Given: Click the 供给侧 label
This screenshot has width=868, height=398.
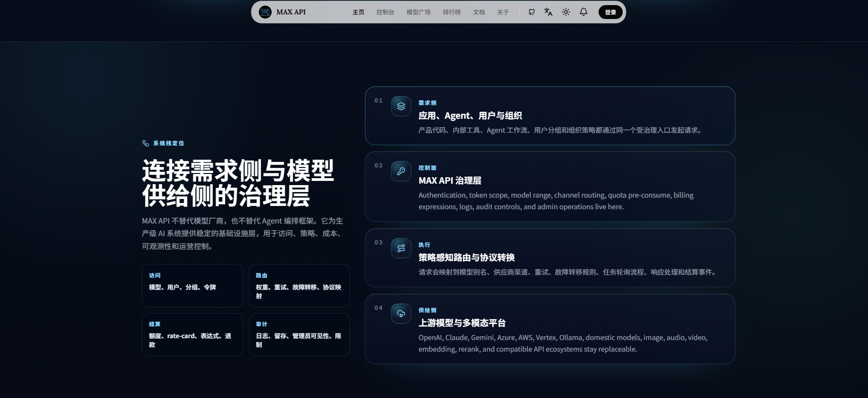Looking at the screenshot, I should 427,310.
